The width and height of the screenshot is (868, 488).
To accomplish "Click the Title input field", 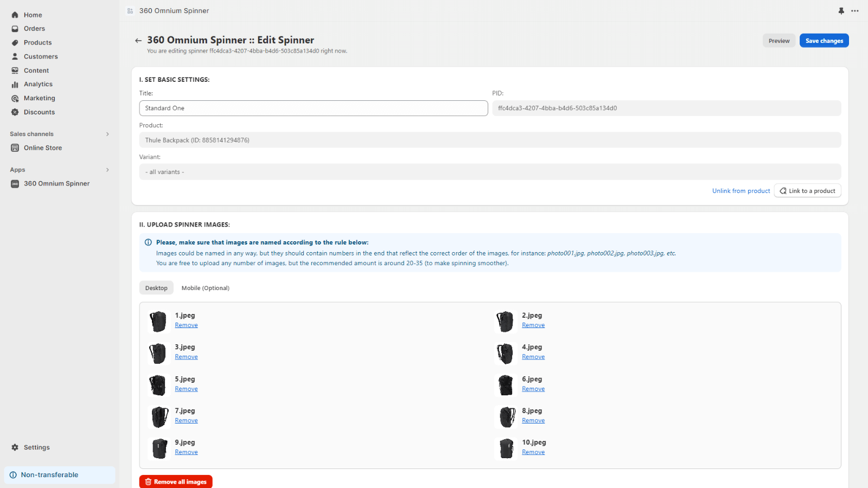I will tap(314, 108).
